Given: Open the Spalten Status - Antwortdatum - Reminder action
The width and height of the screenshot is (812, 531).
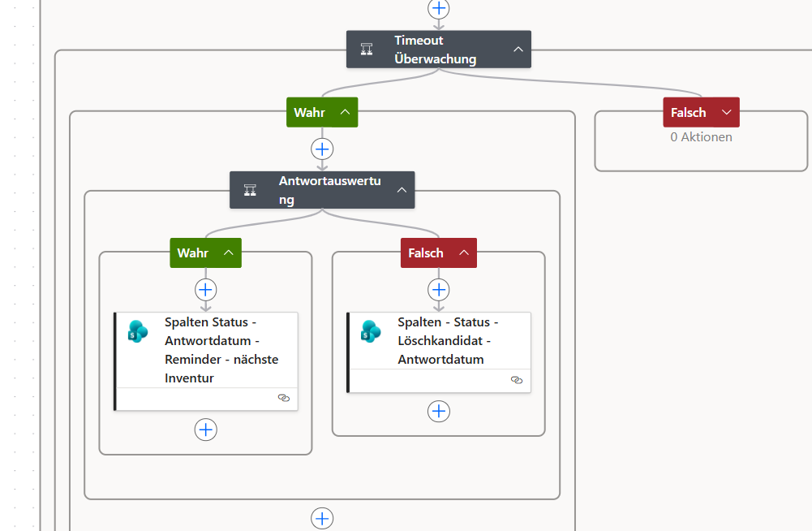Looking at the screenshot, I should pos(205,361).
